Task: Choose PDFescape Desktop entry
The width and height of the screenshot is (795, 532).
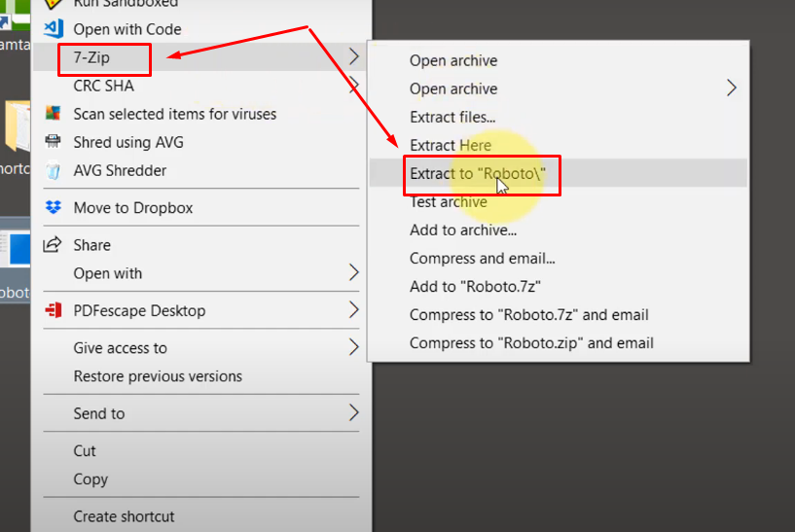Action: [139, 310]
